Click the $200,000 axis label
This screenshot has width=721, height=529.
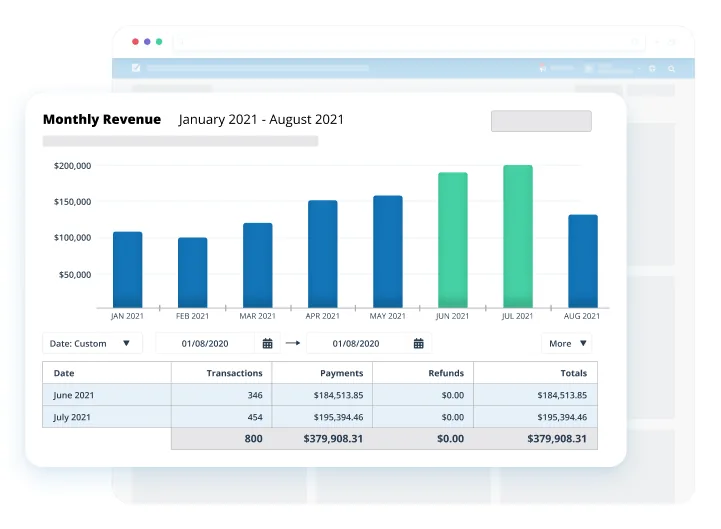[x=72, y=166]
